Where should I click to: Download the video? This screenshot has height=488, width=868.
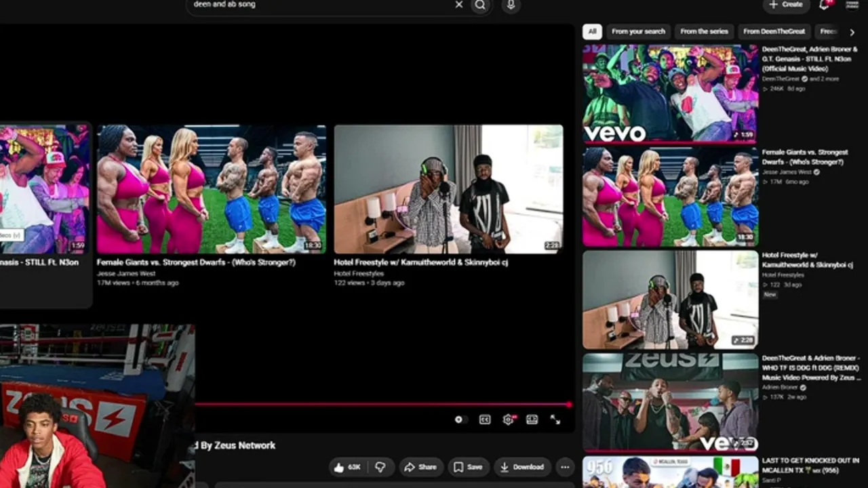click(521, 467)
